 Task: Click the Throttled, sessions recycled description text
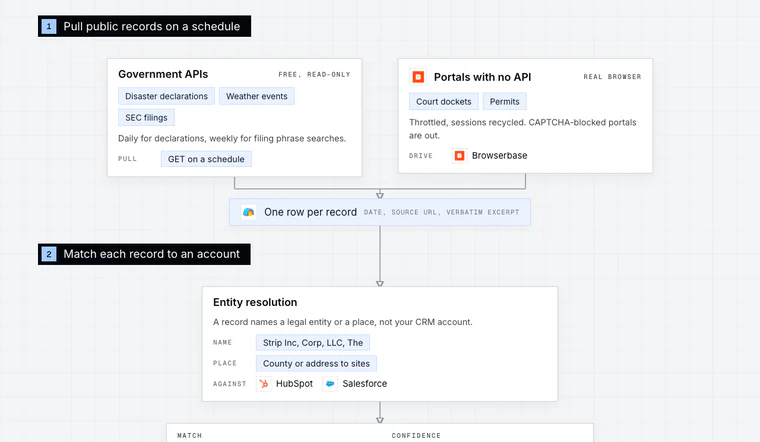(x=522, y=129)
